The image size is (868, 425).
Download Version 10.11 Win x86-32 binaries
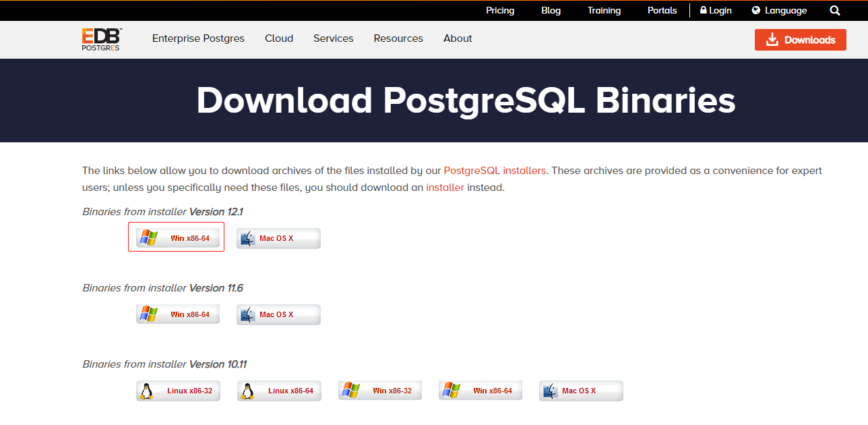point(380,391)
